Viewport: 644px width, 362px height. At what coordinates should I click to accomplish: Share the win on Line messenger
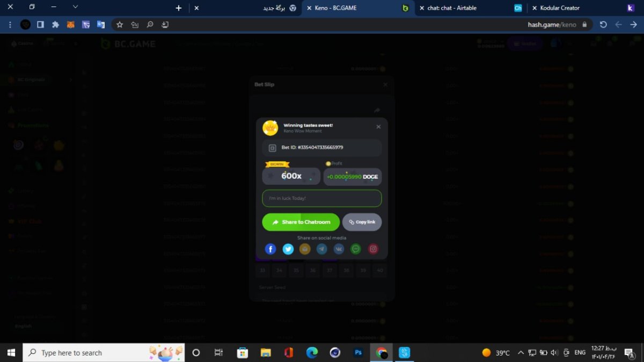coord(356,249)
